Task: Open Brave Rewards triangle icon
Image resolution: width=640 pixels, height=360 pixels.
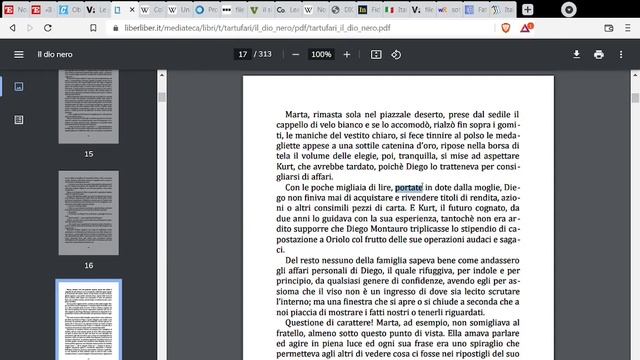Action: (x=526, y=28)
